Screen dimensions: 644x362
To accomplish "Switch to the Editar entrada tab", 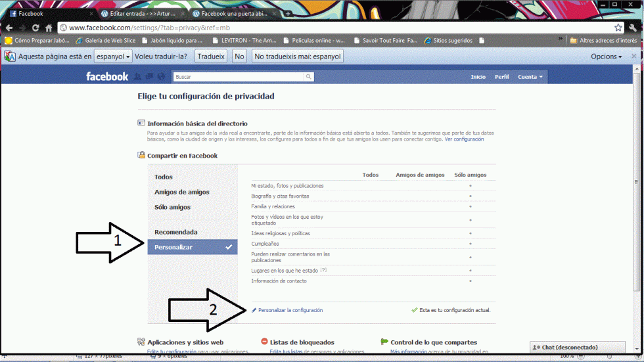I will click(141, 13).
